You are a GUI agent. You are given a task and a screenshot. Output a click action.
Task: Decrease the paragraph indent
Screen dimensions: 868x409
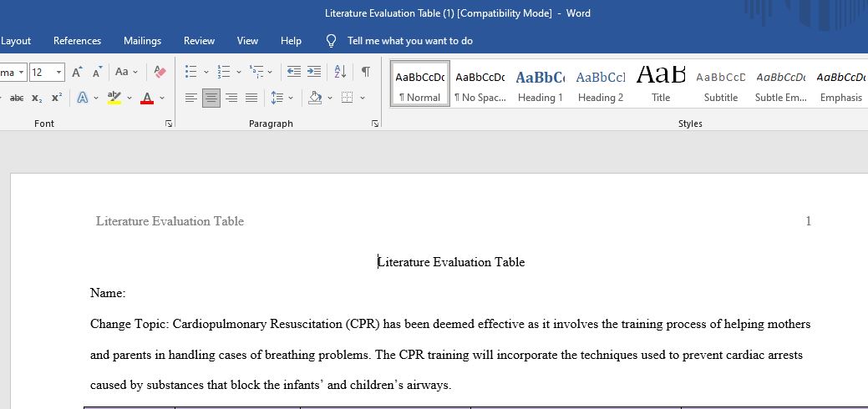(294, 72)
